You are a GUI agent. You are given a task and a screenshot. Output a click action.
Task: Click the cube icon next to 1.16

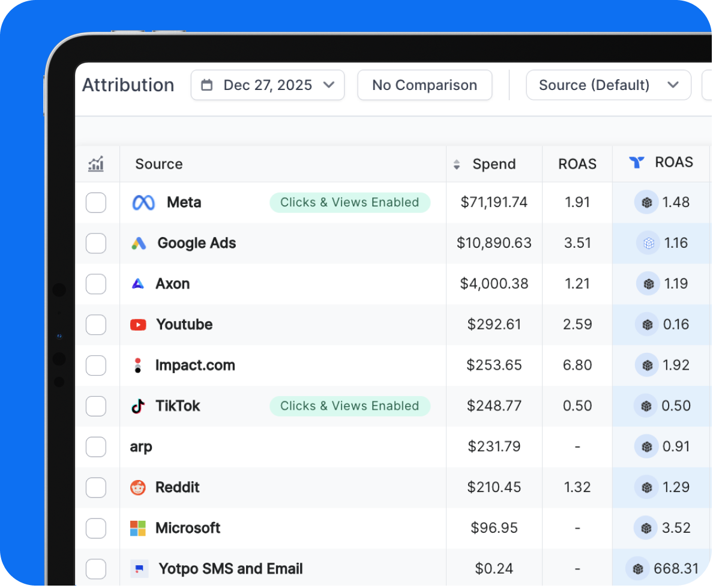coord(648,243)
